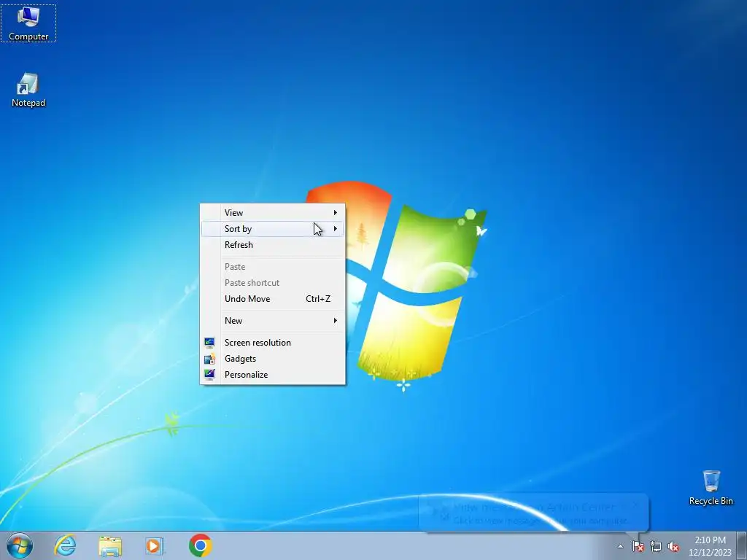Select the Recycle Bin icon
Screen dimensions: 747x560
711,488
